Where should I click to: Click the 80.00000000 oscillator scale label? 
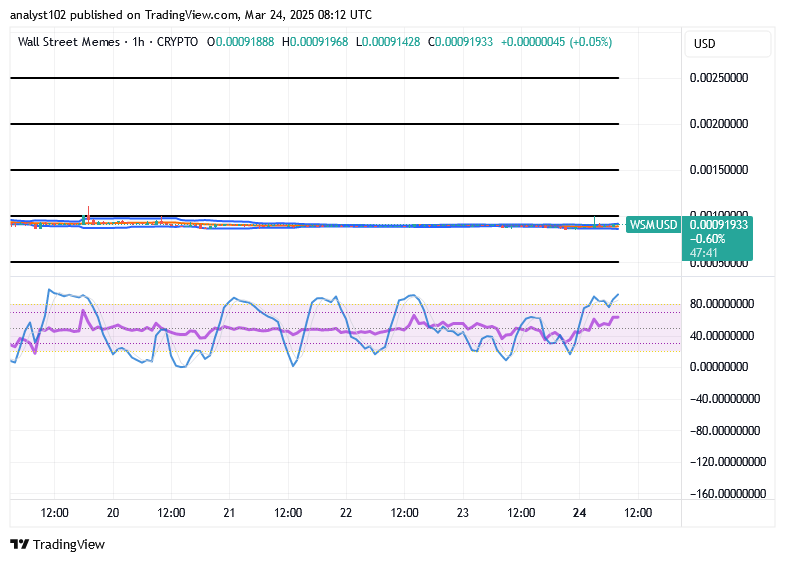pyautogui.click(x=722, y=304)
